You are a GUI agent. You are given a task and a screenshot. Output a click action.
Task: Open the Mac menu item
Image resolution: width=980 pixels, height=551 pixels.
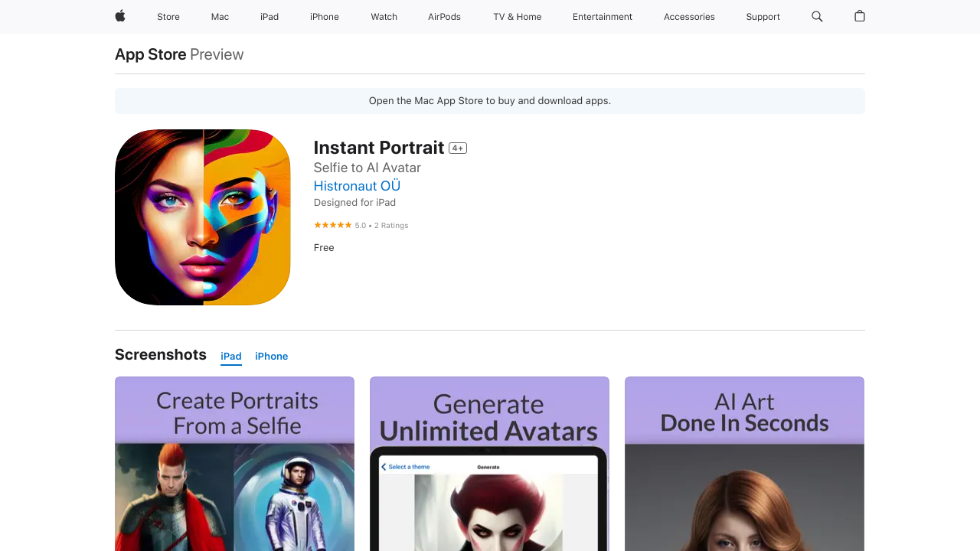(220, 17)
